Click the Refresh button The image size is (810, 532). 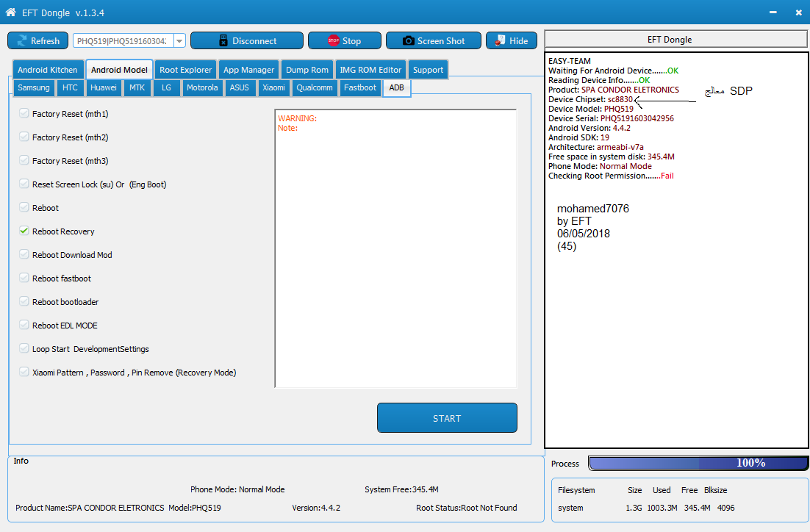pyautogui.click(x=37, y=41)
